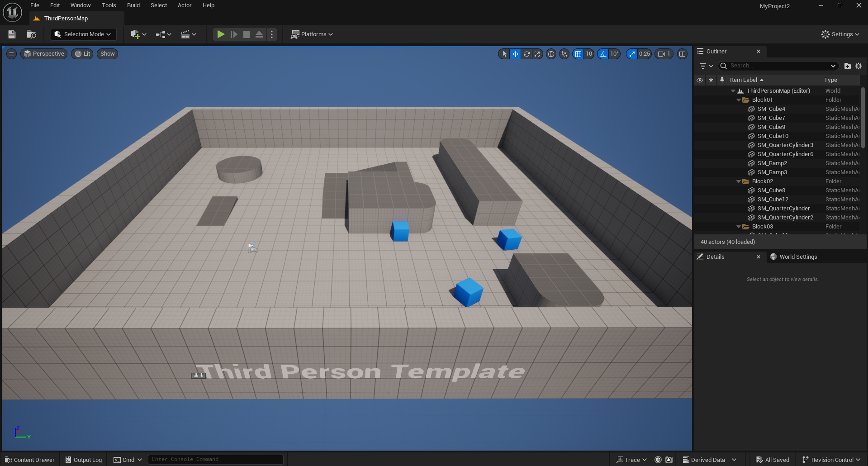
Task: Open the Platforms dropdown
Action: (312, 34)
